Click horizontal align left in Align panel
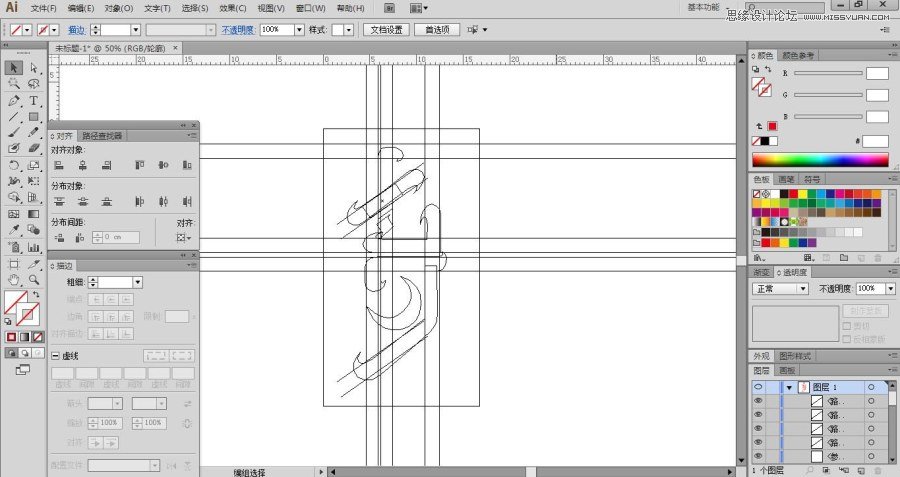900x477 pixels. (59, 165)
